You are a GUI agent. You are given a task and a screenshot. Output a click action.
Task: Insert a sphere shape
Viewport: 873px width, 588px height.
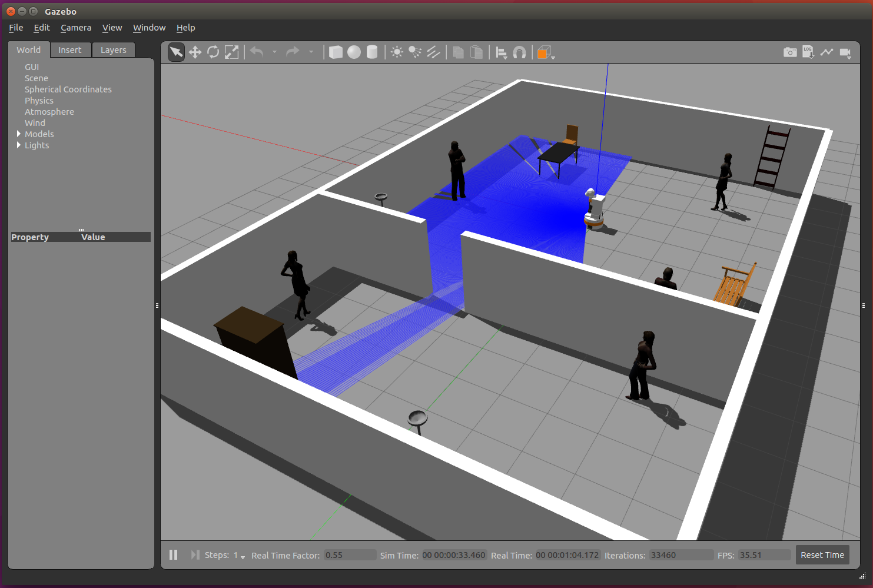click(x=354, y=52)
